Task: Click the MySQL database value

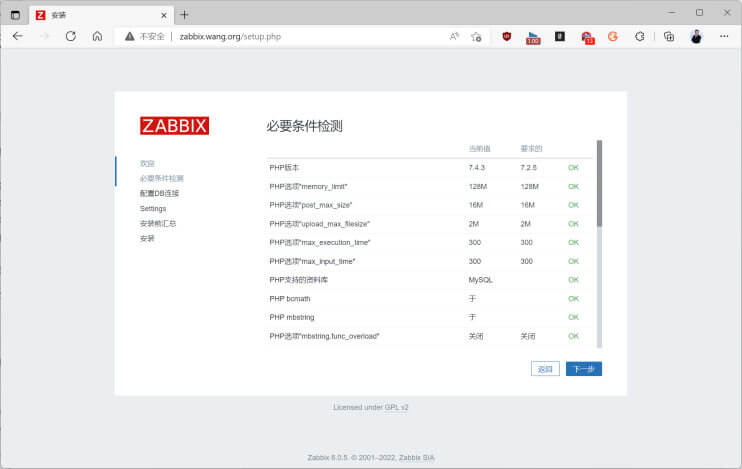Action: (480, 280)
